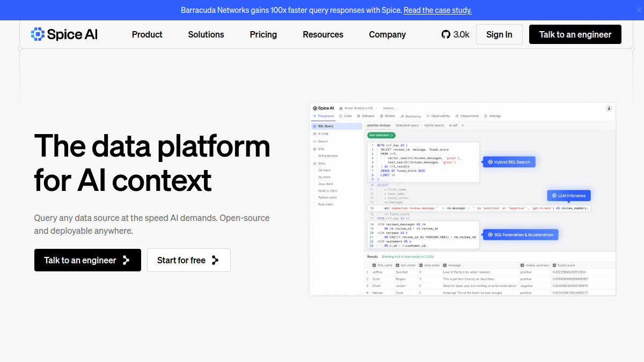Click the Spice AI logo inside the app preview

pos(323,108)
